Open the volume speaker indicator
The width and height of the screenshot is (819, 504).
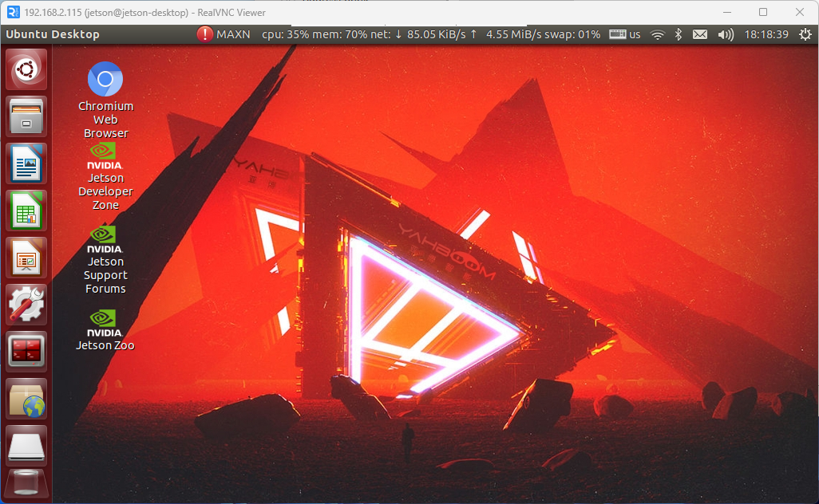(725, 34)
